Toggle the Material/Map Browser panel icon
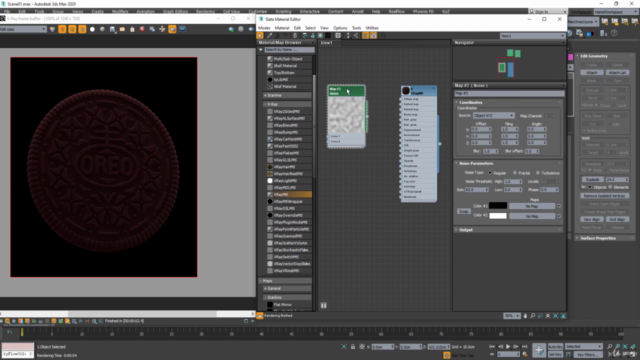The height and width of the screenshot is (360, 640). 365,36
